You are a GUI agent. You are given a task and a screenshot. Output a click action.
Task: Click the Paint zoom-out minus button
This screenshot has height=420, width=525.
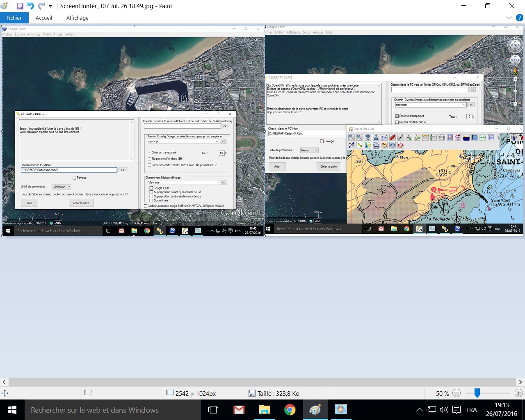click(x=457, y=393)
